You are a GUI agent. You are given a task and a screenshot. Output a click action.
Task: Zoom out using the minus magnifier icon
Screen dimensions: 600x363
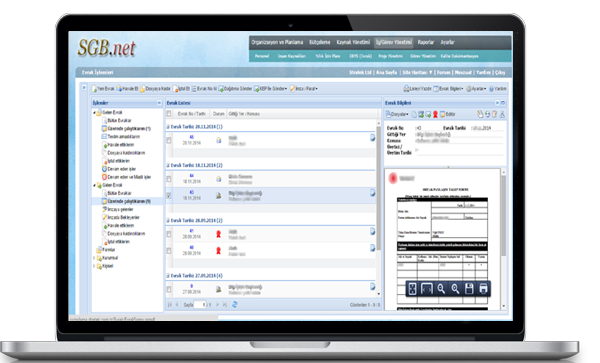pos(441,289)
